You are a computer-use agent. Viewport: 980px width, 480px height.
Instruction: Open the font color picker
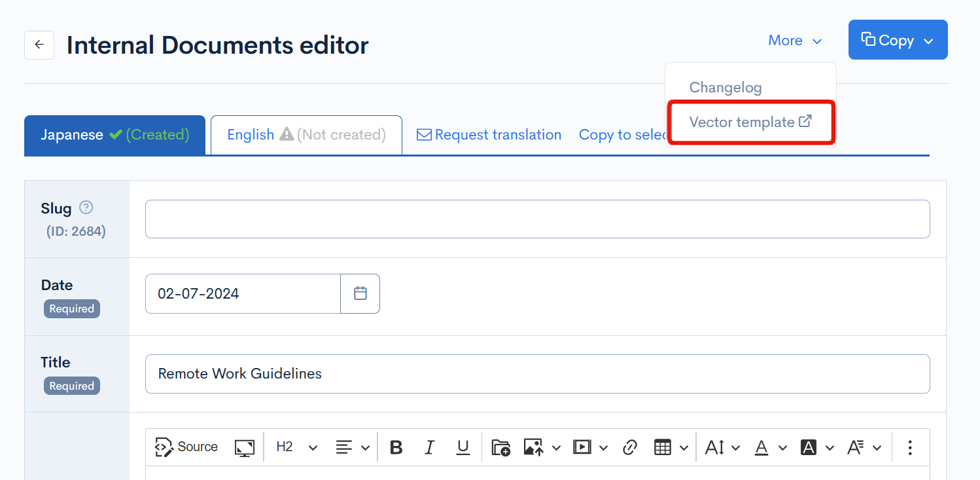769,447
